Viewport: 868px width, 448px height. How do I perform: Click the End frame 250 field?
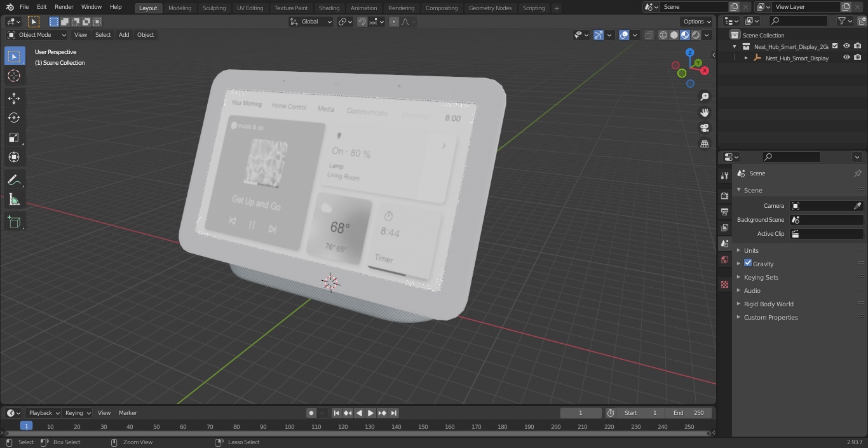(x=689, y=413)
